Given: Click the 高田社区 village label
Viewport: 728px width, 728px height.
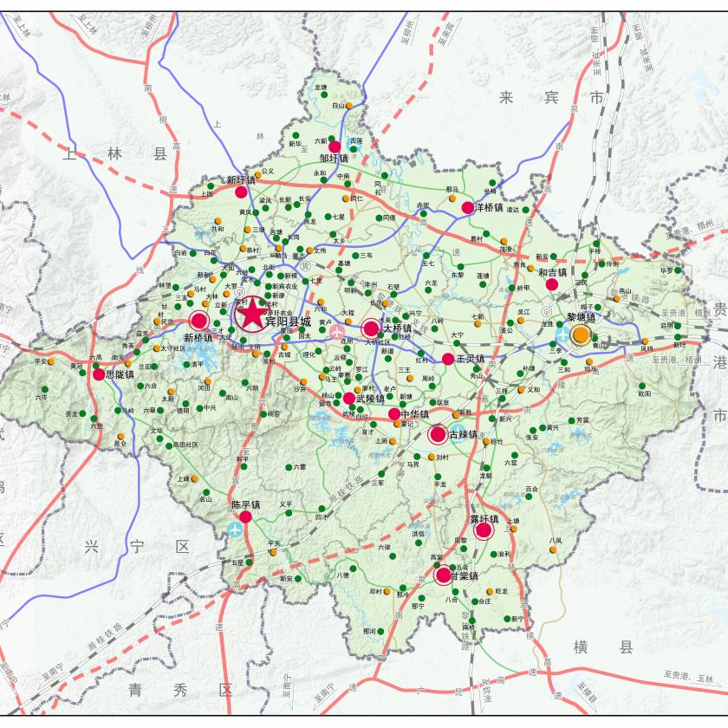Looking at the screenshot, I should pyautogui.click(x=185, y=445).
